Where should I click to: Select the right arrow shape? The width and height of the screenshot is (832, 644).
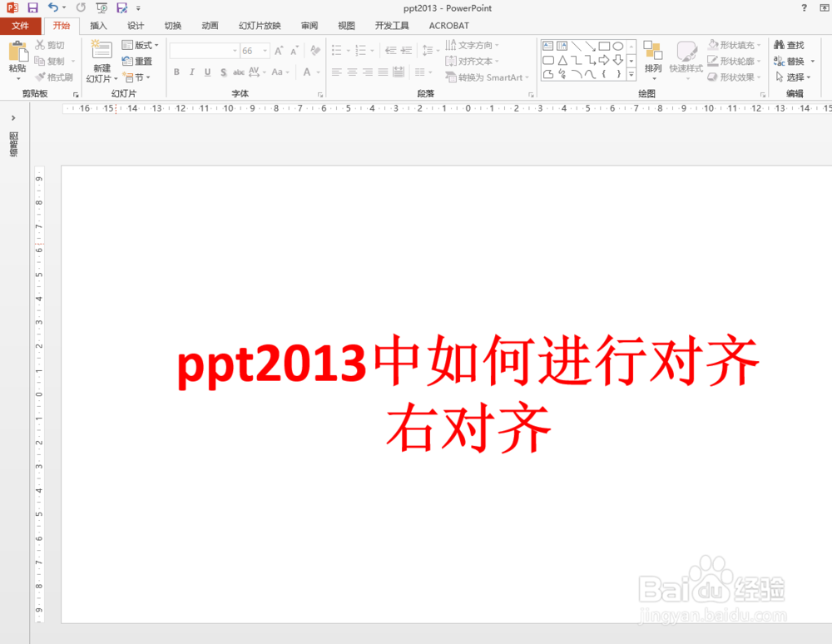[x=604, y=60]
